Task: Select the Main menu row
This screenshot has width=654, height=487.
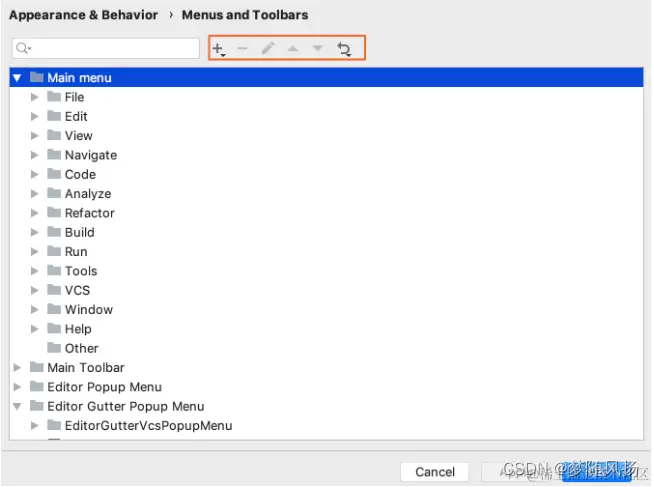Action: click(326, 78)
